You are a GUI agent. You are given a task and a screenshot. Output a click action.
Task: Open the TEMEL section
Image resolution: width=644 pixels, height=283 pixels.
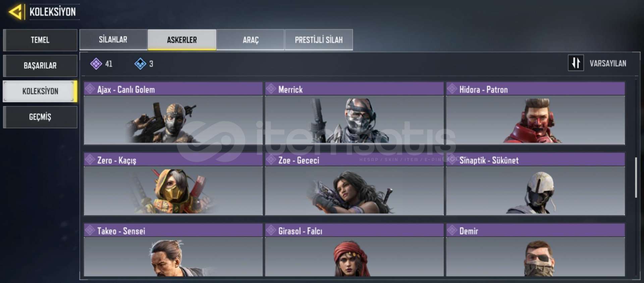click(x=40, y=40)
